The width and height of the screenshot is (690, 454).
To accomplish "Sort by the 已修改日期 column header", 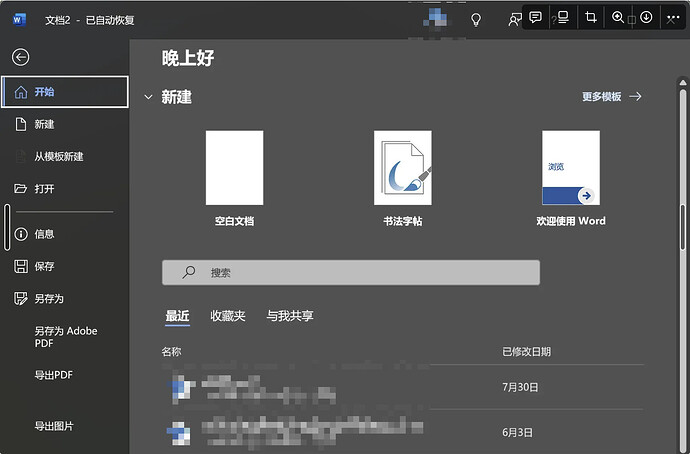I will coord(526,351).
